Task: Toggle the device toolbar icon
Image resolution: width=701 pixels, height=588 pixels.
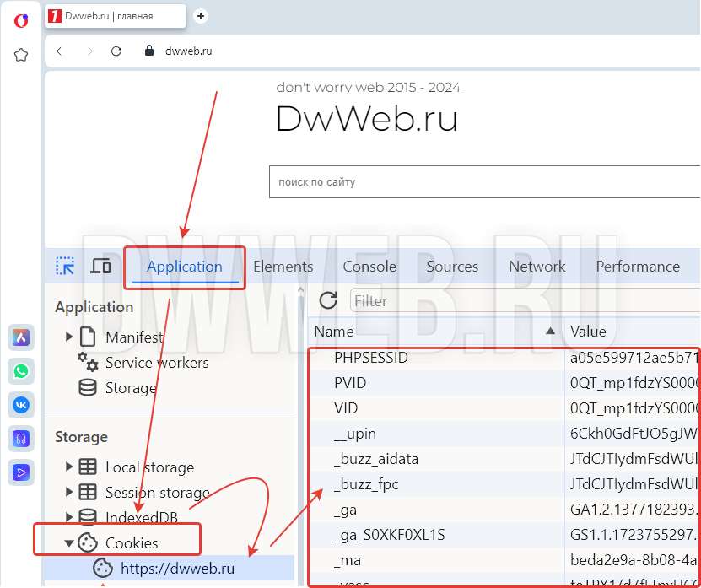Action: 100,266
